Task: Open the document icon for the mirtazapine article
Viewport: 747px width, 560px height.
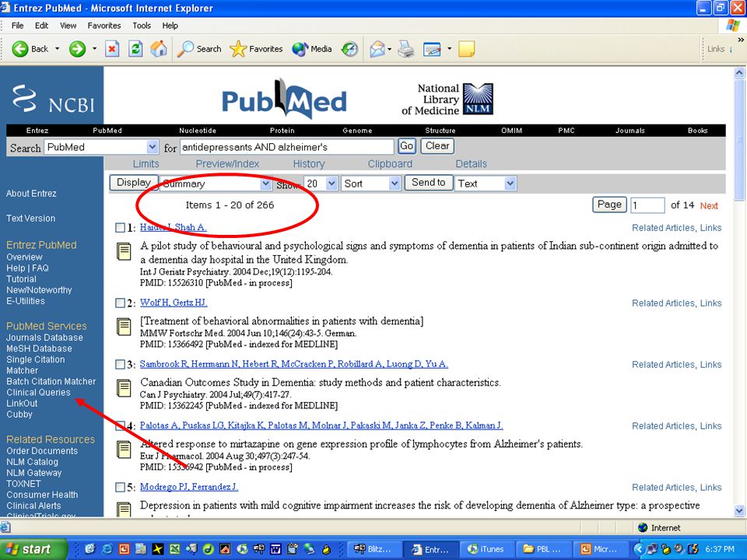Action: (x=124, y=450)
